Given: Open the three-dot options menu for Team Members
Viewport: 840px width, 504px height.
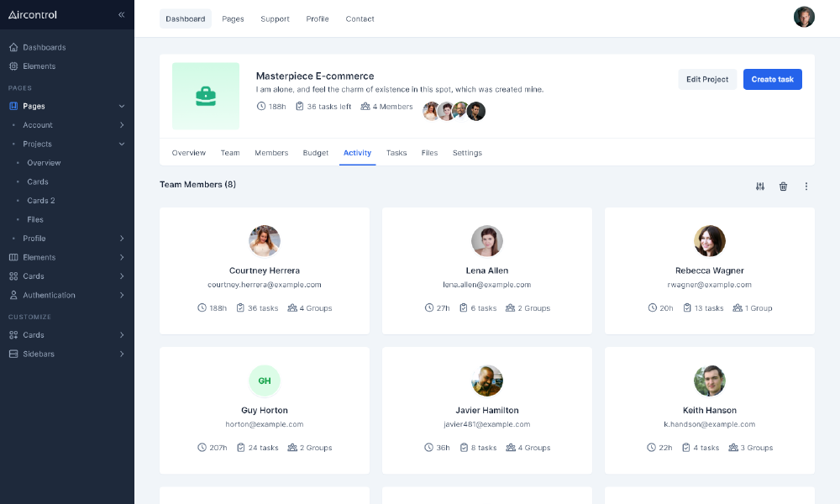Looking at the screenshot, I should click(806, 186).
